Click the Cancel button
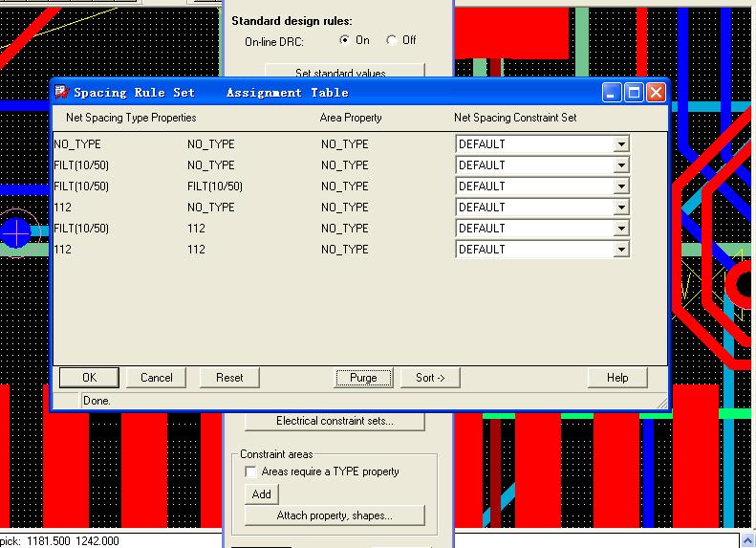The height and width of the screenshot is (548, 756). click(x=156, y=378)
